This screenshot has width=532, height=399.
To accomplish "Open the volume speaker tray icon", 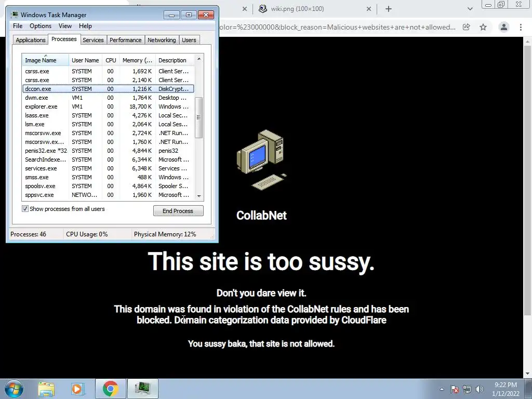I will [x=479, y=389].
